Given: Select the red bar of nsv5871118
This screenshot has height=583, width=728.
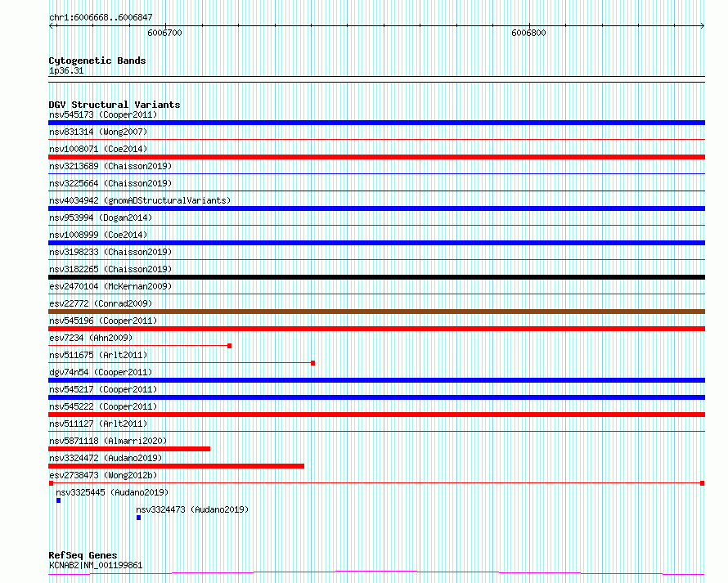Looking at the screenshot, I should [129, 449].
